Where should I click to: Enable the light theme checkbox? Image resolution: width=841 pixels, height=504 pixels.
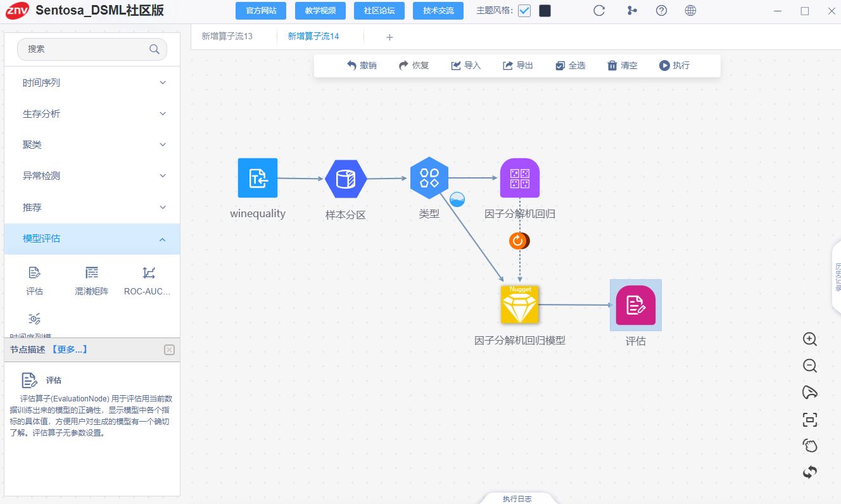point(524,11)
